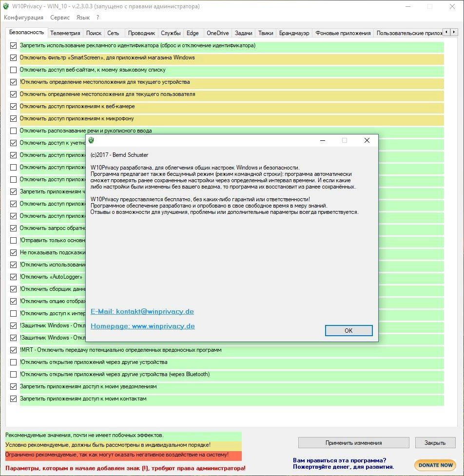464x476 pixels.
Task: Click the red Ограничено рекомендуемые legend line
Action: click(123, 455)
